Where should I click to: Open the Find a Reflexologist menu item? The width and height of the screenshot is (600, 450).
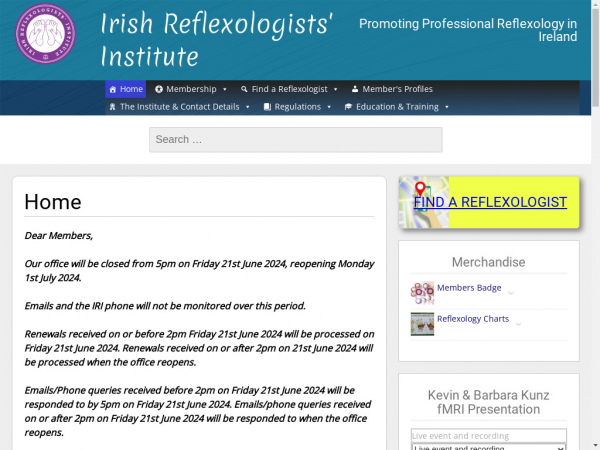pyautogui.click(x=289, y=89)
